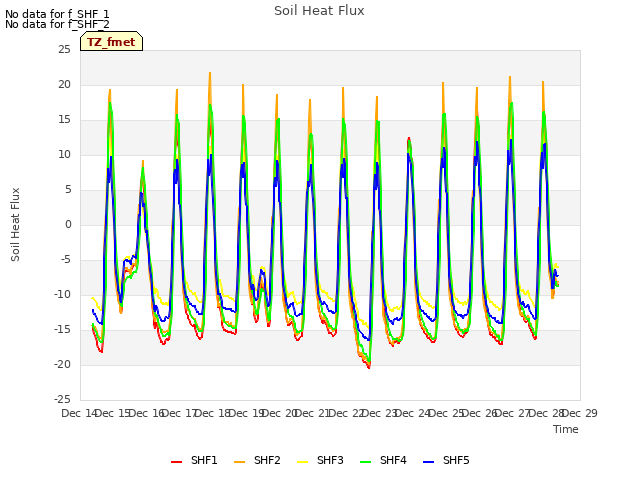Click the TZ_fmet annotation label
Viewport: 640px width, 480px height.
click(111, 41)
